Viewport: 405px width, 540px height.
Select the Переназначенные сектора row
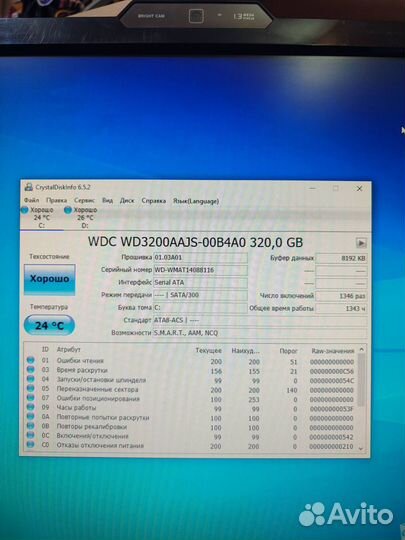pyautogui.click(x=190, y=390)
